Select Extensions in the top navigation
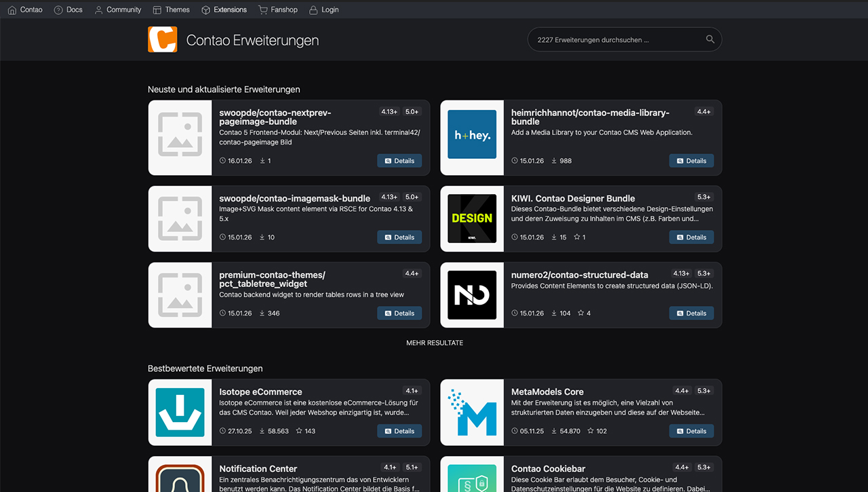 [x=224, y=10]
